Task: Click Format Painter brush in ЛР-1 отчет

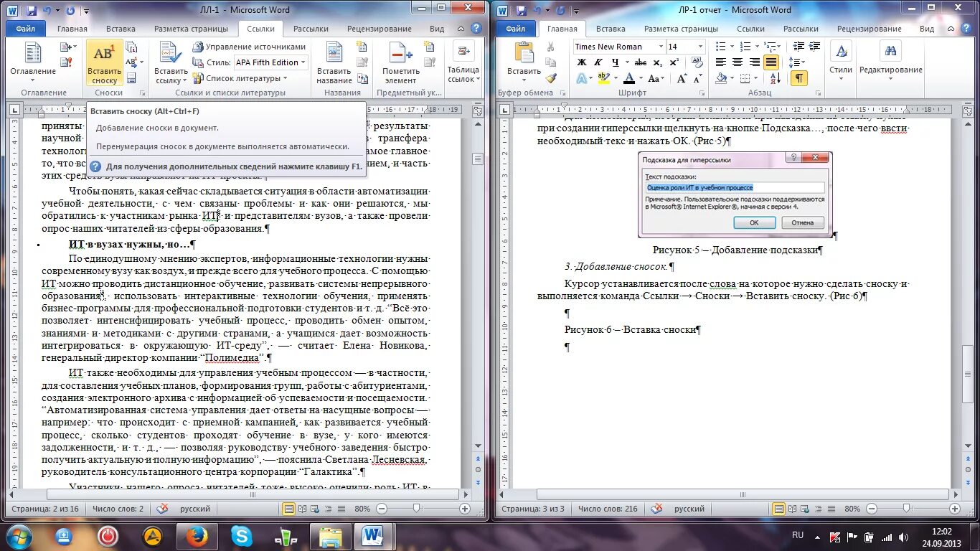Action: point(550,78)
